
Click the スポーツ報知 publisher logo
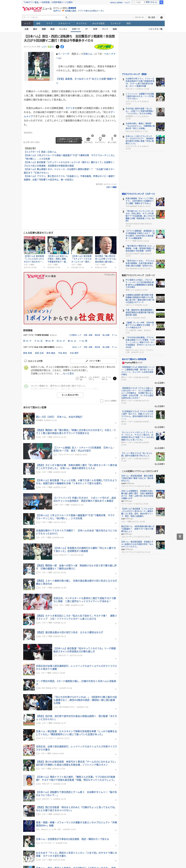[104, 47]
